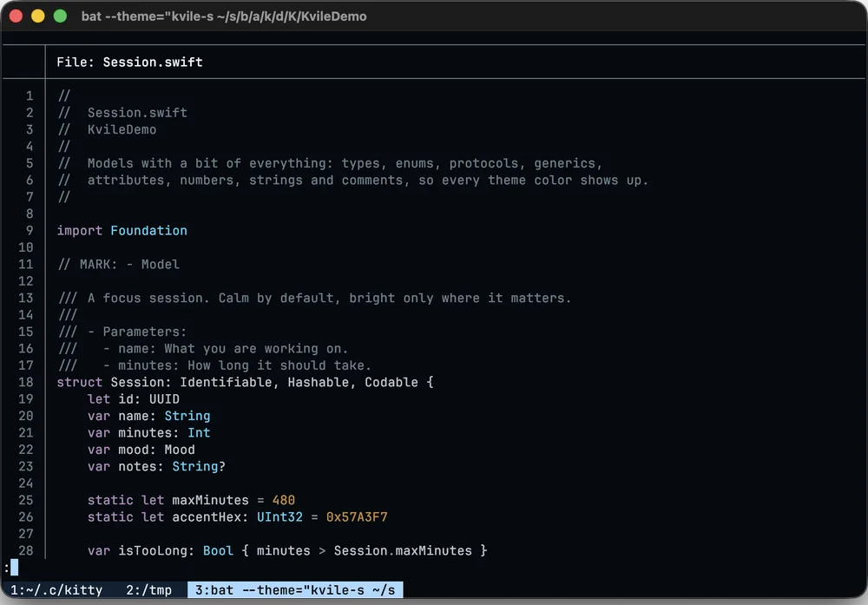Click the 'struct' keyword on line 18

pyautogui.click(x=80, y=383)
